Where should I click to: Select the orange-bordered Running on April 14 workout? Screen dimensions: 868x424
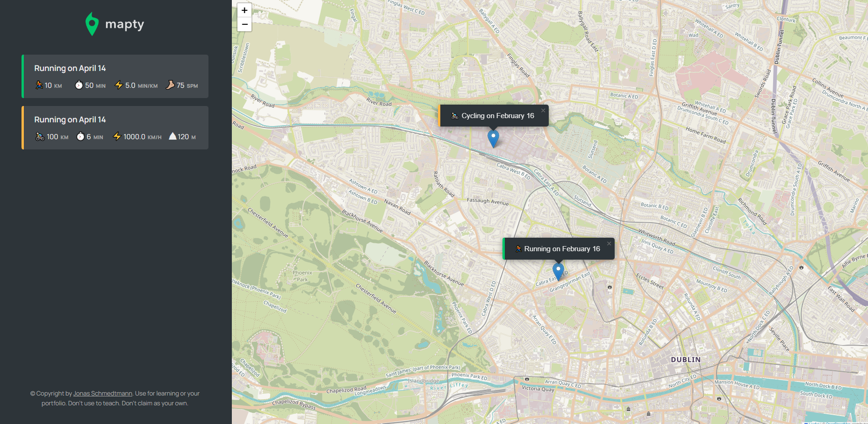pos(115,127)
